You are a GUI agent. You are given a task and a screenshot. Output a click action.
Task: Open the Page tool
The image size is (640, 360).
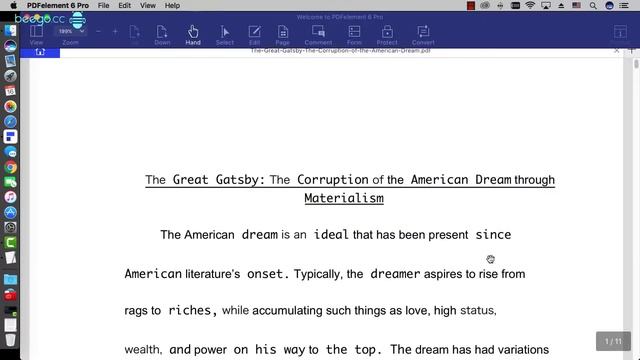282,35
